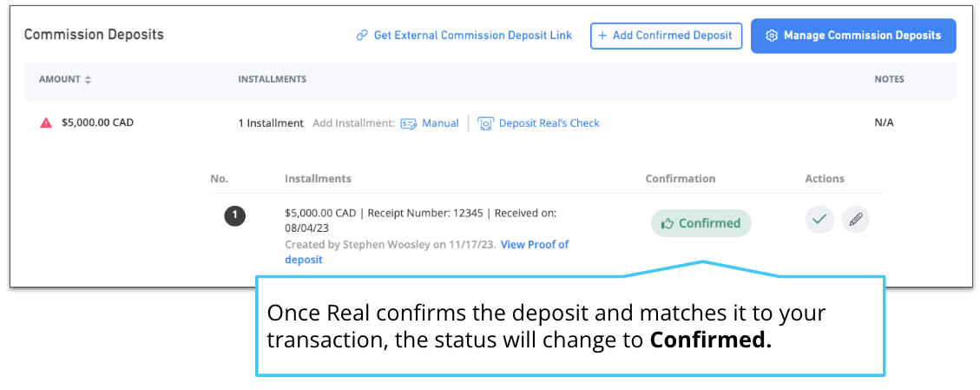The width and height of the screenshot is (980, 390).
Task: Click the gear icon in Manage Commission Deposits
Action: [772, 36]
